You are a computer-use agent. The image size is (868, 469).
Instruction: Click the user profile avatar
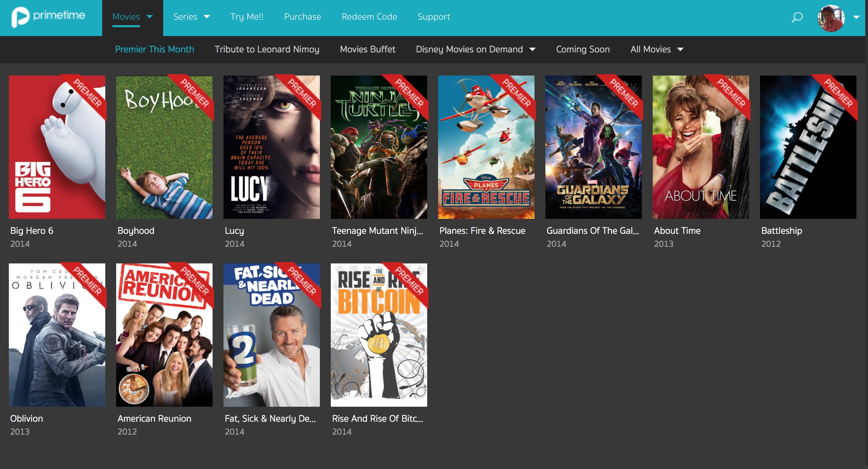pyautogui.click(x=831, y=18)
